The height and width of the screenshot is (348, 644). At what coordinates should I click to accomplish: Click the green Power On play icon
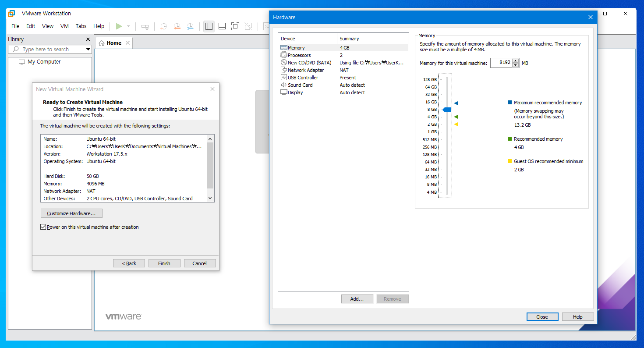(x=119, y=26)
